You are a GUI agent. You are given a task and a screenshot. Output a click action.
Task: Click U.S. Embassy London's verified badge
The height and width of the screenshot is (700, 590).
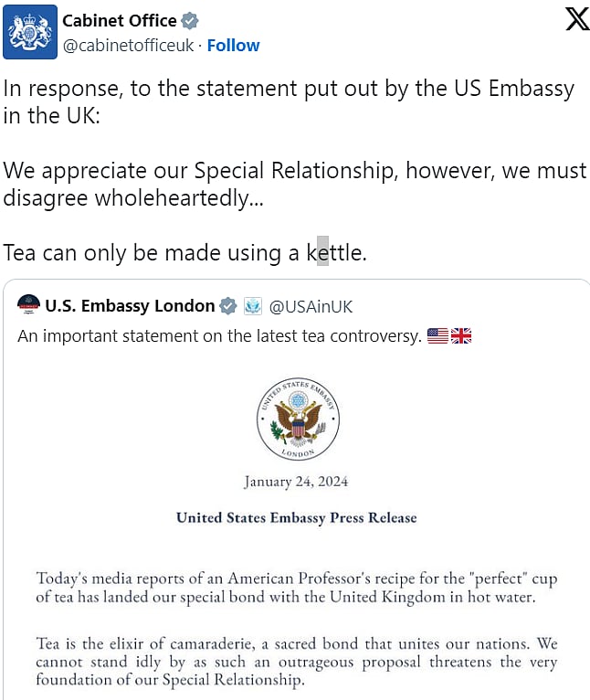pyautogui.click(x=228, y=306)
